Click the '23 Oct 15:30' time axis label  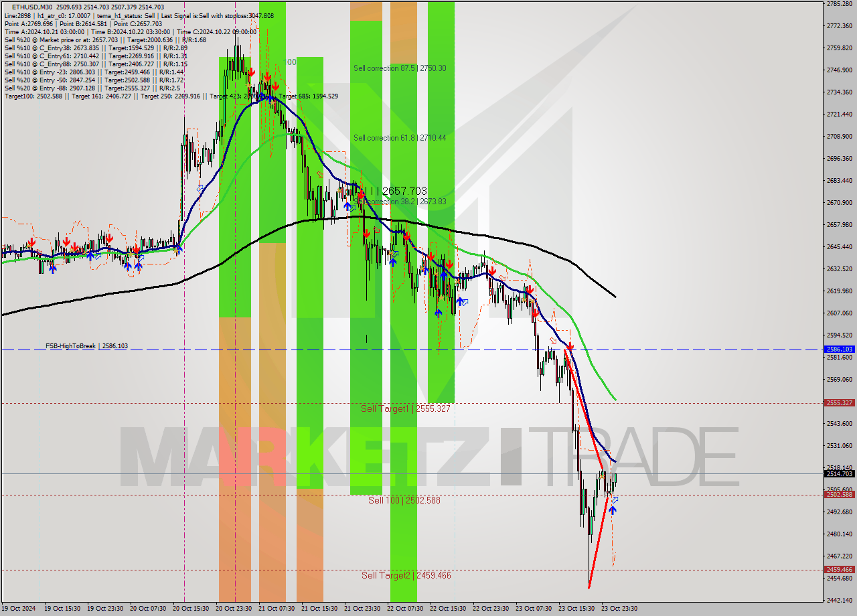576,609
